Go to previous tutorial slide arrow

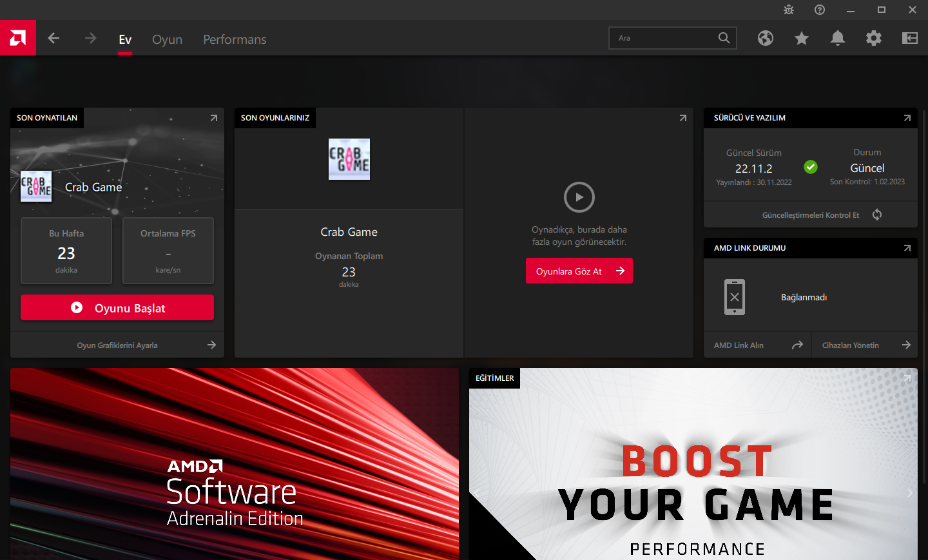(478, 493)
